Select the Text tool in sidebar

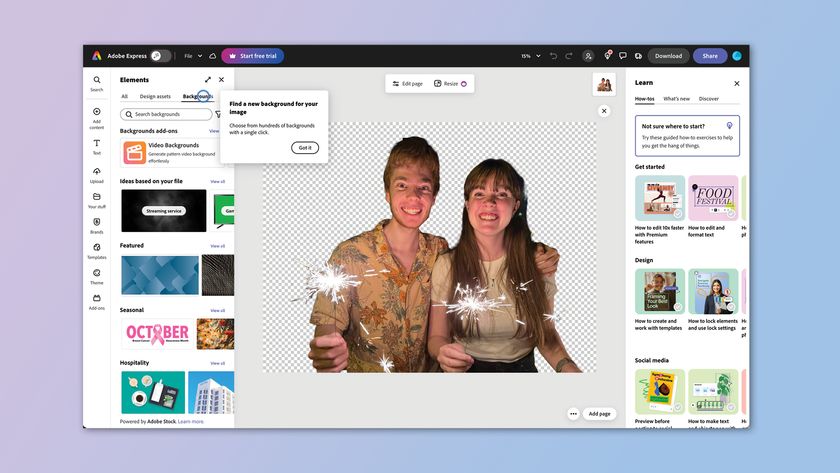(x=96, y=147)
